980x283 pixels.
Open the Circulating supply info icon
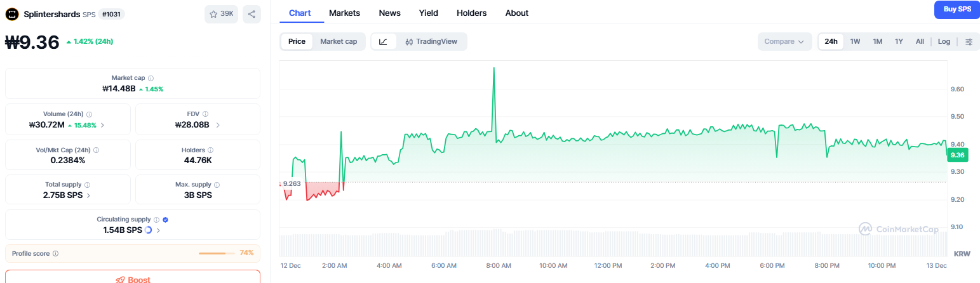[x=156, y=220]
